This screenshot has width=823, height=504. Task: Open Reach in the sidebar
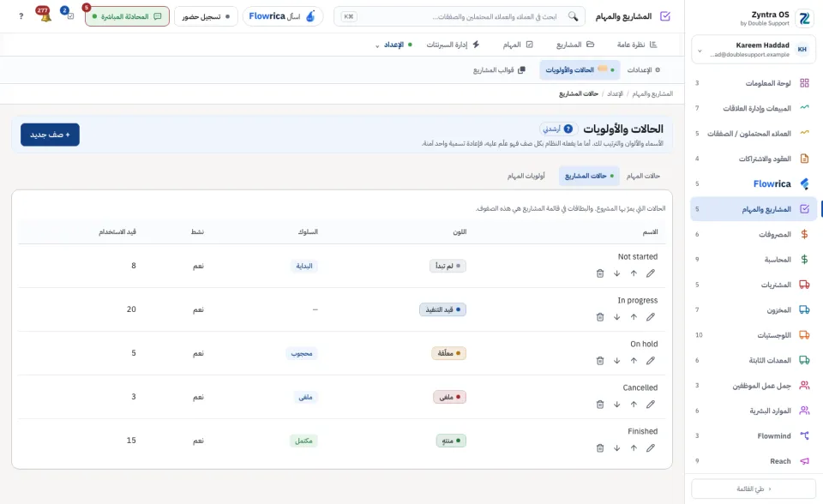coord(754,461)
